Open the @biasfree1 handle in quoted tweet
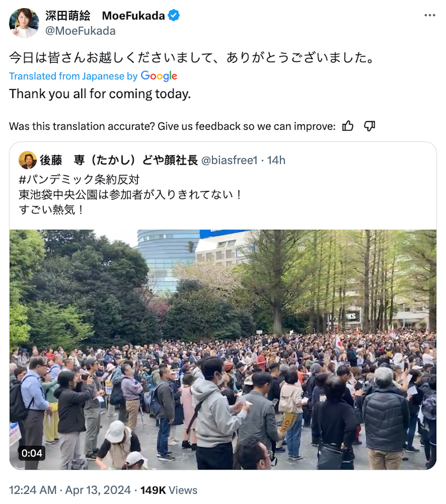The width and height of the screenshot is (446, 504). [x=229, y=160]
